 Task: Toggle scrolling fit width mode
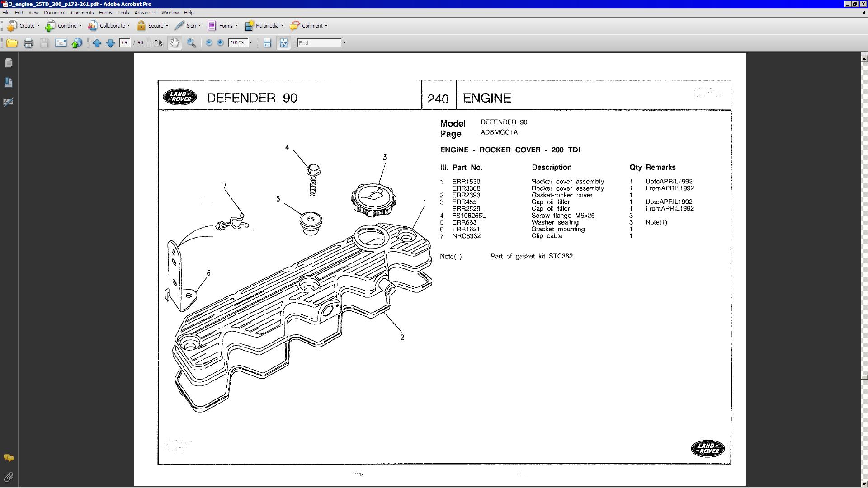[x=267, y=43]
